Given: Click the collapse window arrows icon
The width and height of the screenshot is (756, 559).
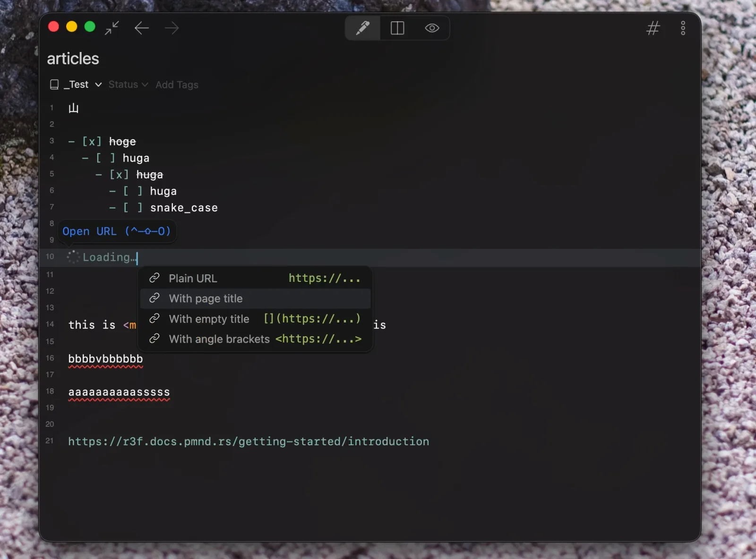Looking at the screenshot, I should pos(112,28).
